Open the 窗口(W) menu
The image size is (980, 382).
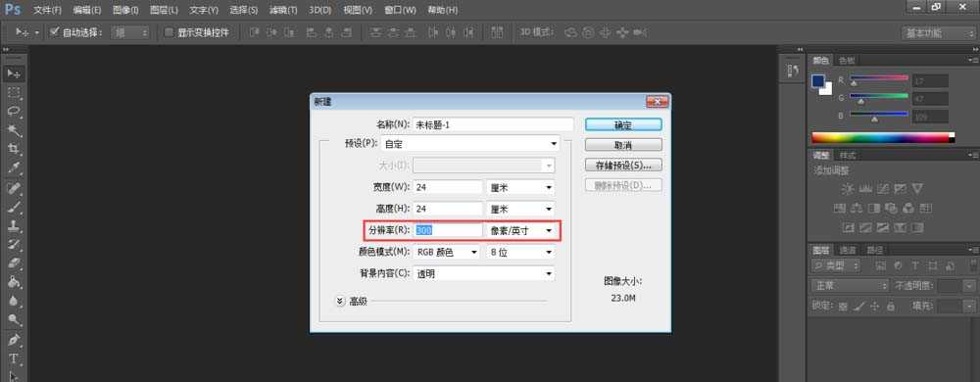400,10
